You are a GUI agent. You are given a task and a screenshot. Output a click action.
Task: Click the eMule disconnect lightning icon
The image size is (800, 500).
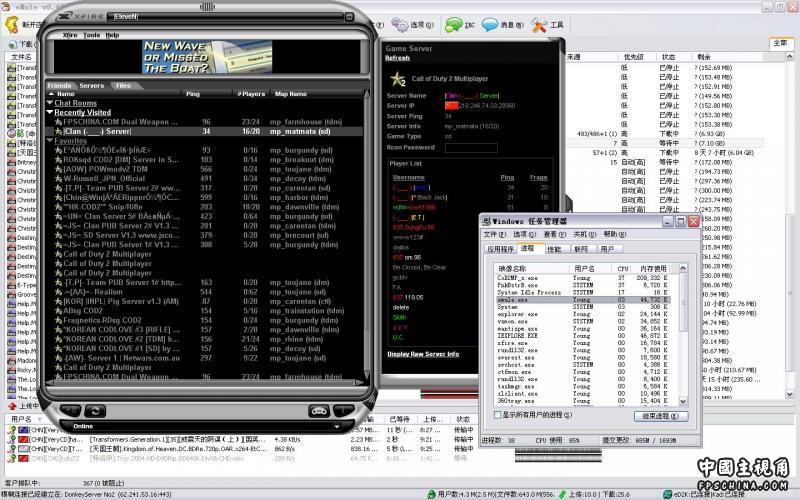[x=12, y=24]
